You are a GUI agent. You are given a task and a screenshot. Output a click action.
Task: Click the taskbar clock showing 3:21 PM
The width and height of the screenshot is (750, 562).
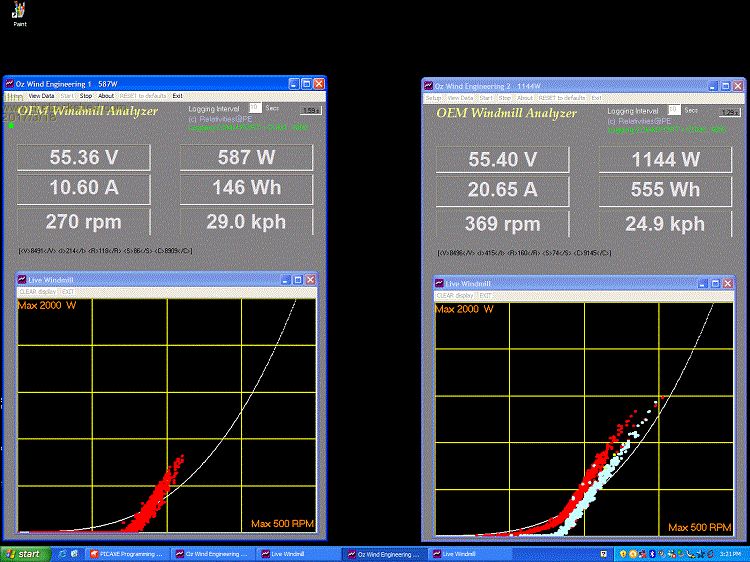[732, 554]
